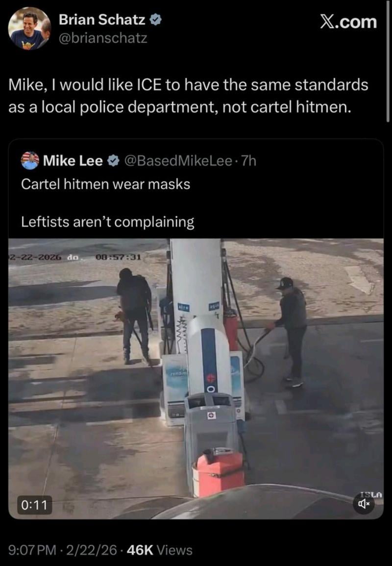The width and height of the screenshot is (392, 566).
Task: Click the 'Leftists aren't complaining' text
Action: 108,221
